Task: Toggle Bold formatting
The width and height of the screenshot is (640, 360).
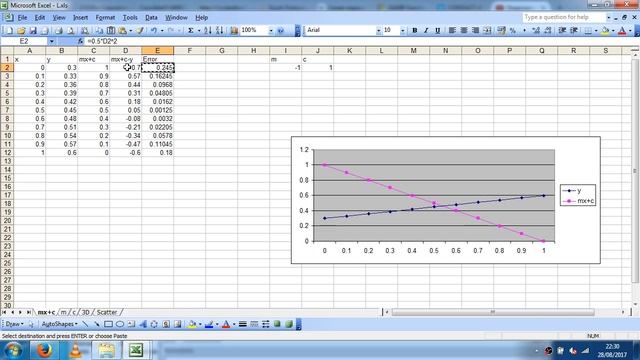Action: [415, 31]
